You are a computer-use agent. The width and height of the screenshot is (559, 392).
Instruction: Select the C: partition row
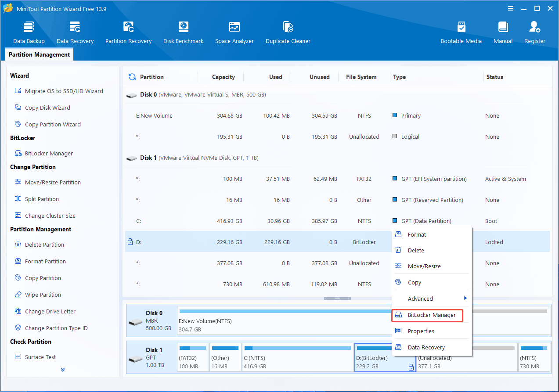point(337,221)
